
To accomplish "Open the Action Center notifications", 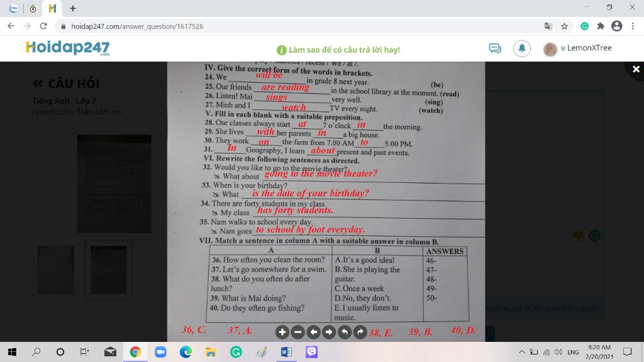I will click(x=627, y=352).
